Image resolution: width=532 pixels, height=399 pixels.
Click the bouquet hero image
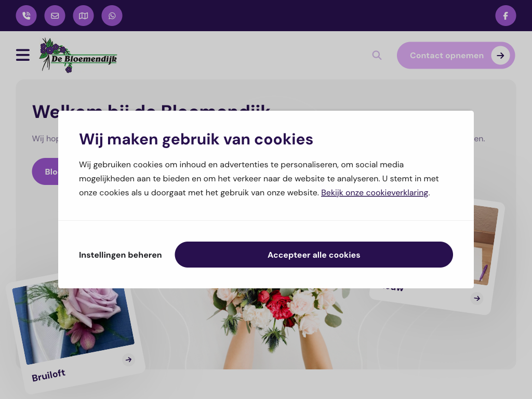tap(278, 328)
